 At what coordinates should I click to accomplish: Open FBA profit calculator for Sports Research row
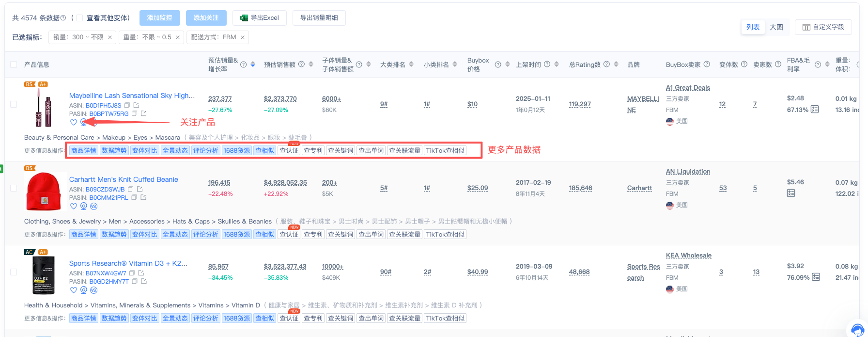816,277
